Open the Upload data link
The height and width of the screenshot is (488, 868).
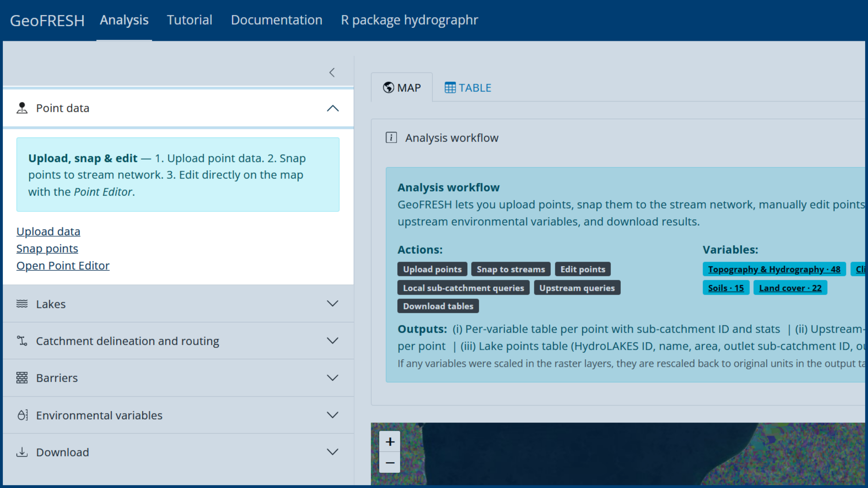pos(48,231)
